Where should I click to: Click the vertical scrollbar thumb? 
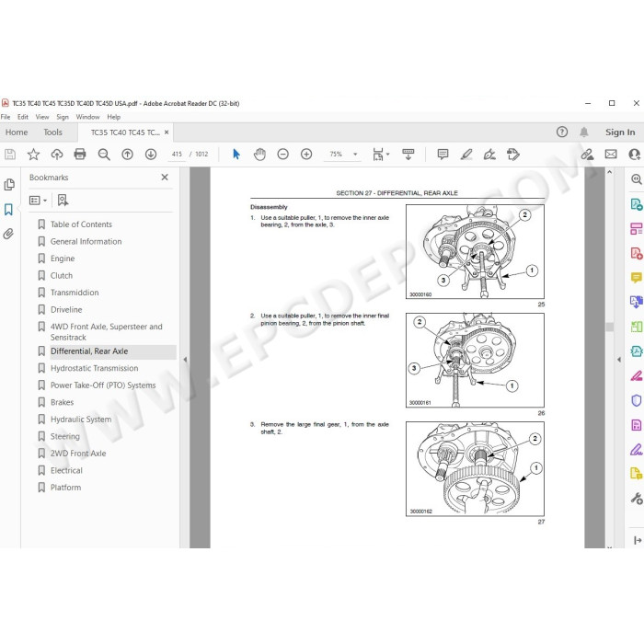point(609,327)
